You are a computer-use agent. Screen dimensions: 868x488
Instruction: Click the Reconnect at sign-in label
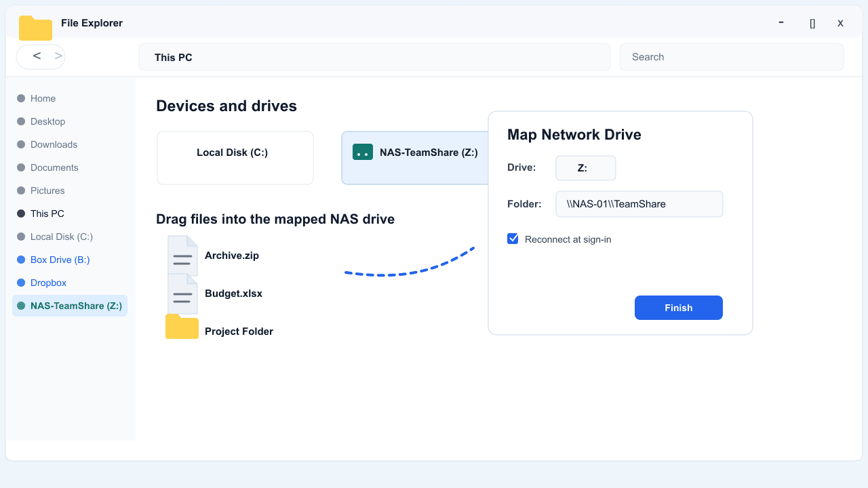tap(568, 239)
